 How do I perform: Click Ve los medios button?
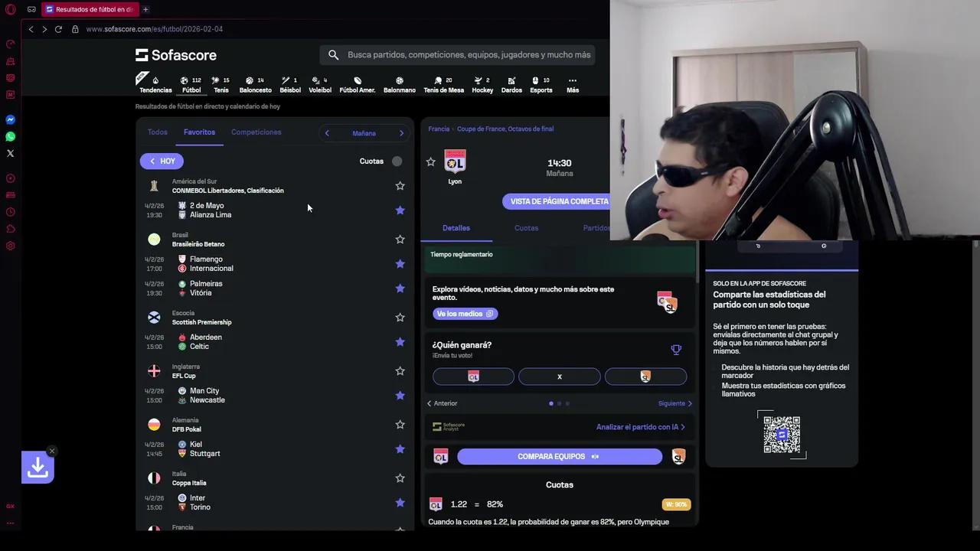point(465,314)
